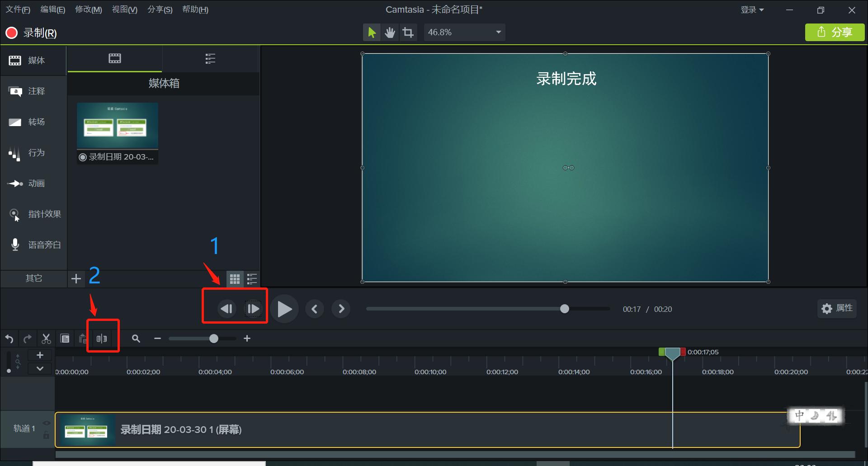Cut the selection using the scissors icon
The width and height of the screenshot is (868, 466).
[x=46, y=338]
